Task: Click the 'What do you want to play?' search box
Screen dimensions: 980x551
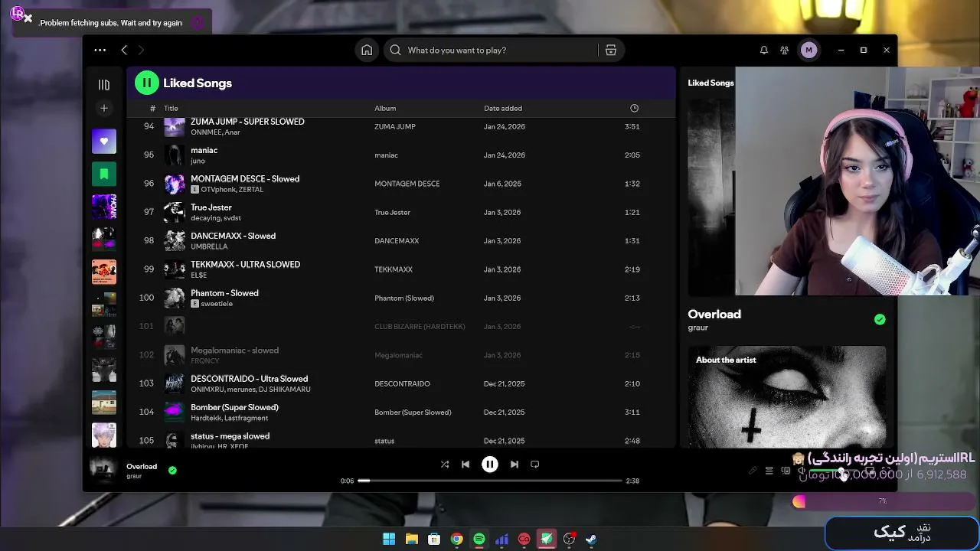Action: (x=492, y=50)
